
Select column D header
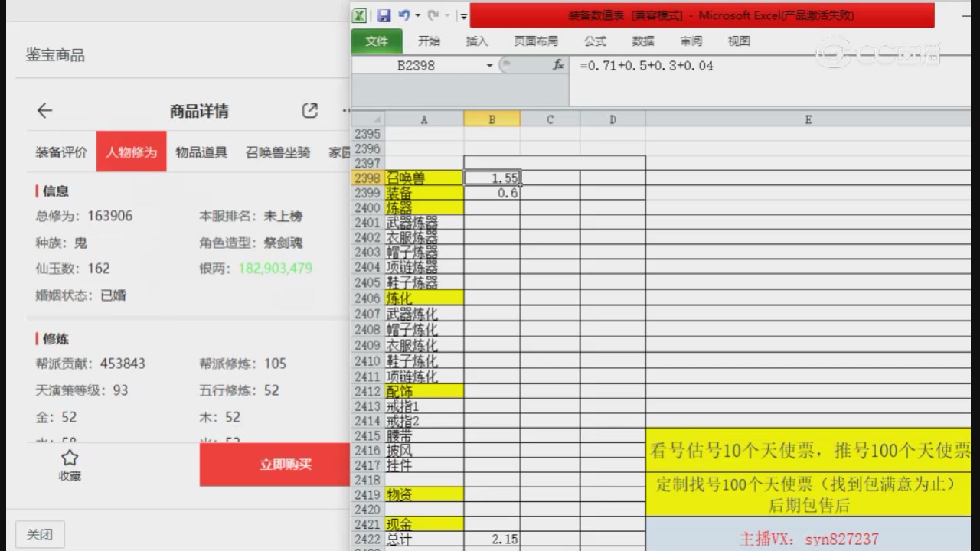coord(612,119)
